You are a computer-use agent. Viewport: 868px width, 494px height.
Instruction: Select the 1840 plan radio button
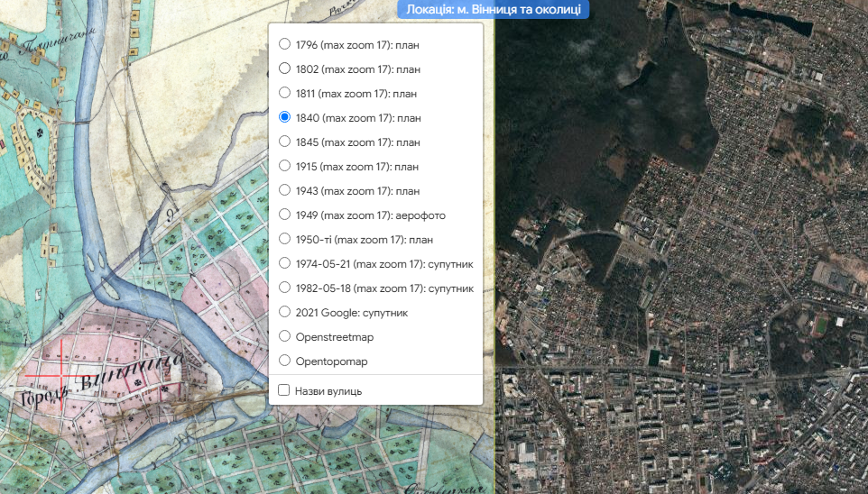[x=284, y=116]
